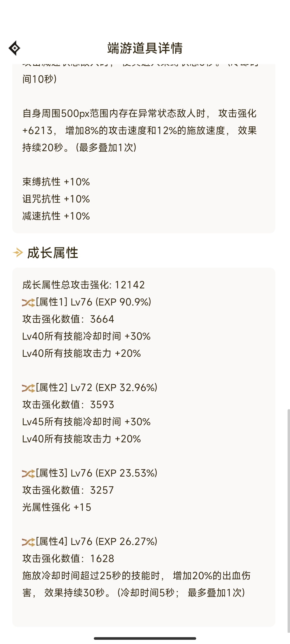Tap the 端游道具详情 page title

pos(145,48)
